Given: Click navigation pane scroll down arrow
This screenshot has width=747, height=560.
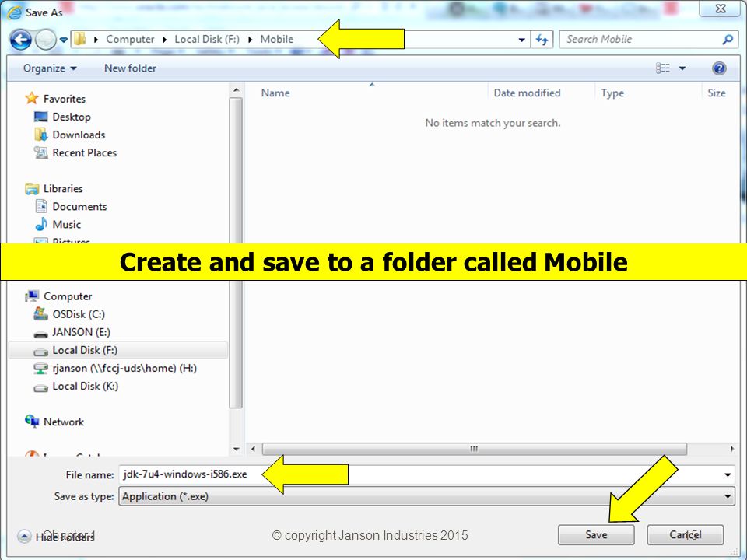Looking at the screenshot, I should [236, 449].
